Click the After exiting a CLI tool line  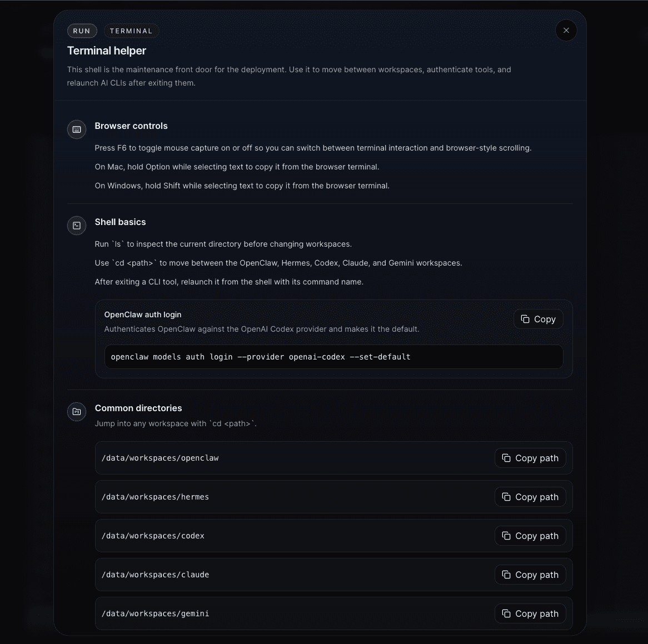[x=229, y=282]
